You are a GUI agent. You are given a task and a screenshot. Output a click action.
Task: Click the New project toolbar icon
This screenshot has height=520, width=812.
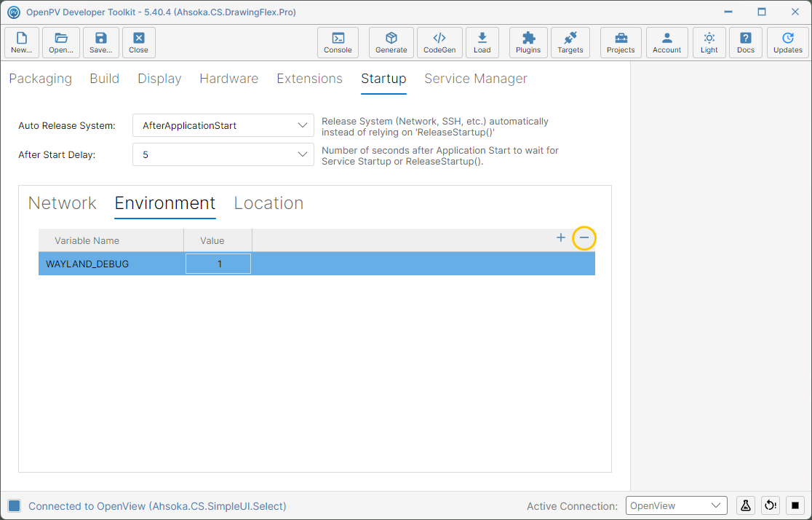click(22, 42)
